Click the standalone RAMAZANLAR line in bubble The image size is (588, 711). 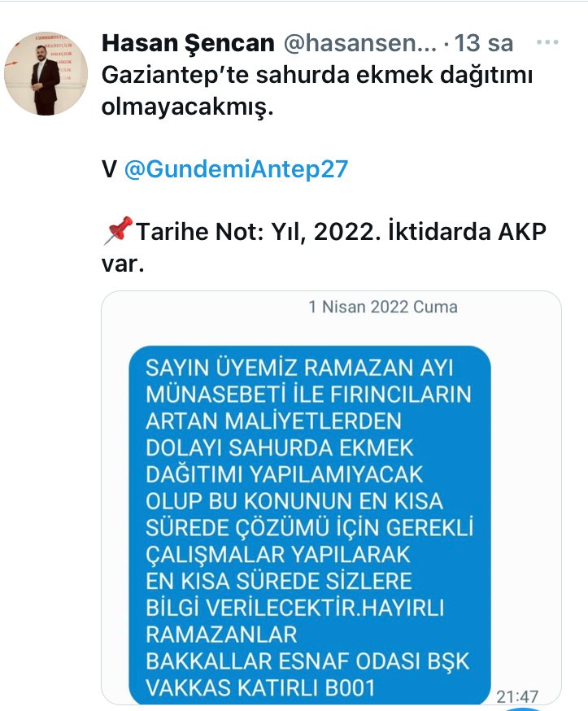pos(221,635)
